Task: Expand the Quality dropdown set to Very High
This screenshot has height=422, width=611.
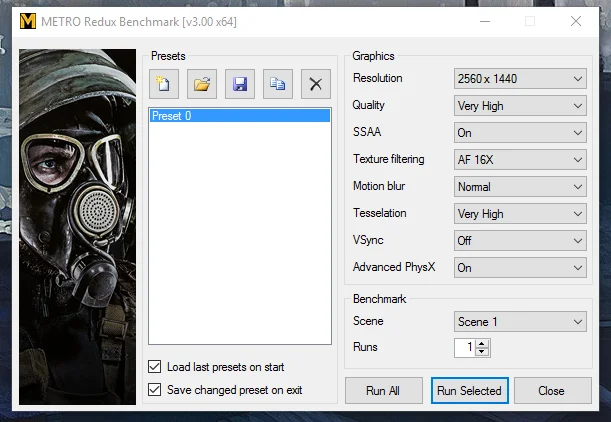Action: point(520,106)
